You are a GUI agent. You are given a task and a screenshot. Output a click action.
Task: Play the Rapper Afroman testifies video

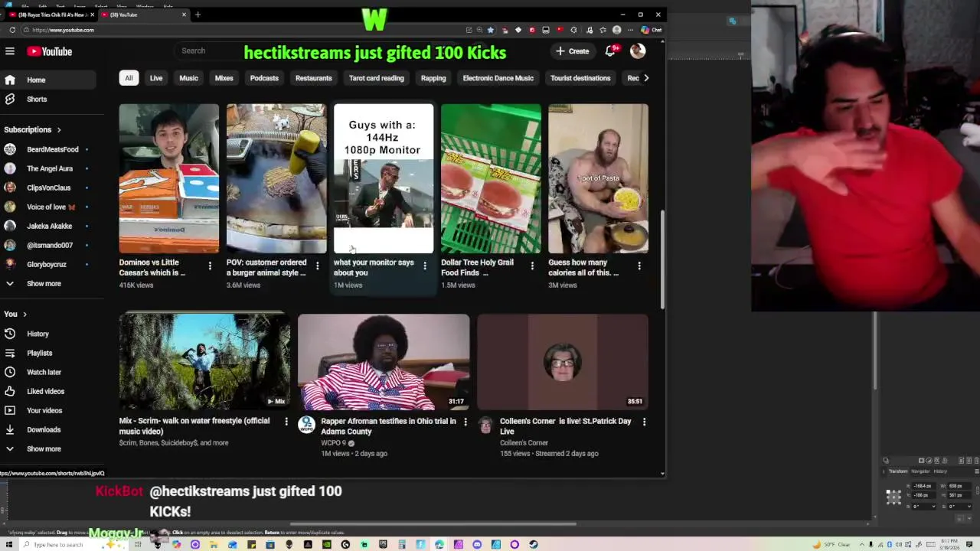(384, 362)
